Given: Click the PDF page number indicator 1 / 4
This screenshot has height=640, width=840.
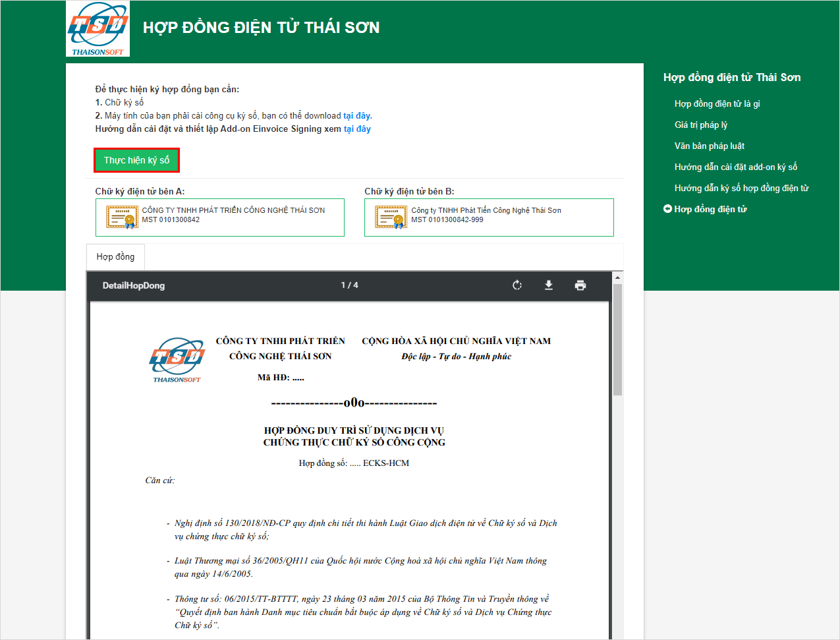Looking at the screenshot, I should pyautogui.click(x=350, y=285).
